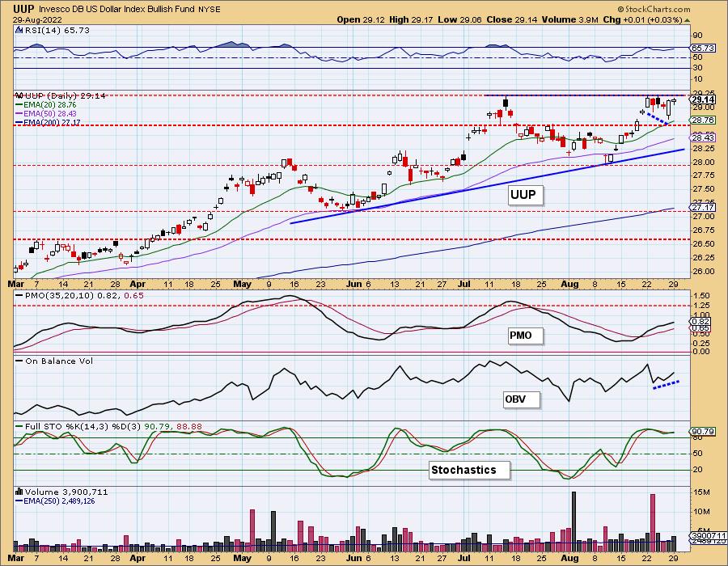Click the EMA(50) 28.43 legend entry

49,114
